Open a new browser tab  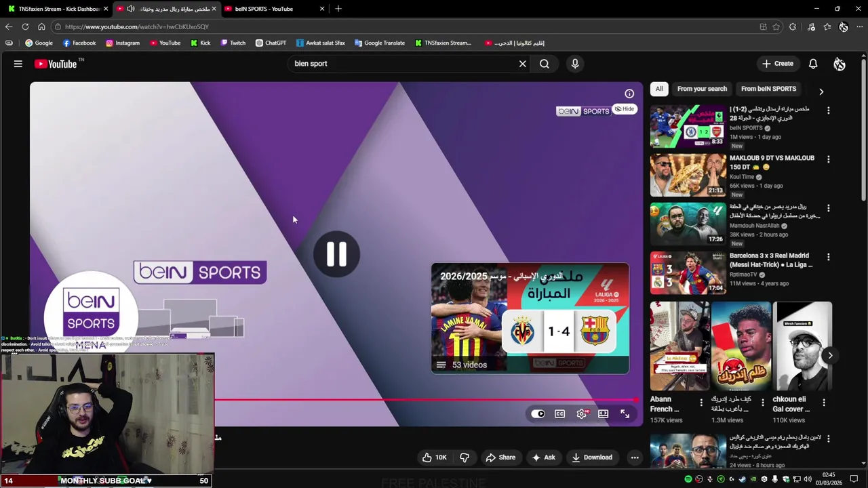tap(338, 9)
